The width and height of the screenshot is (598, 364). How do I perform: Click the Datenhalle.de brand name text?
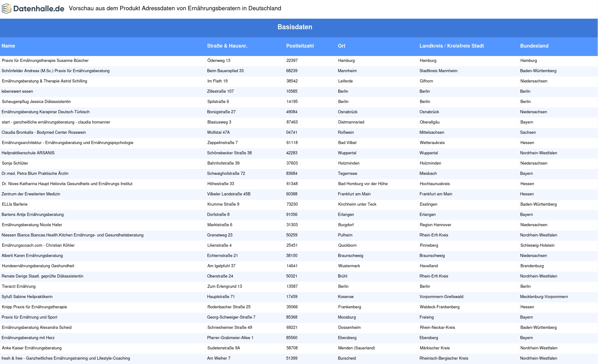39,9
